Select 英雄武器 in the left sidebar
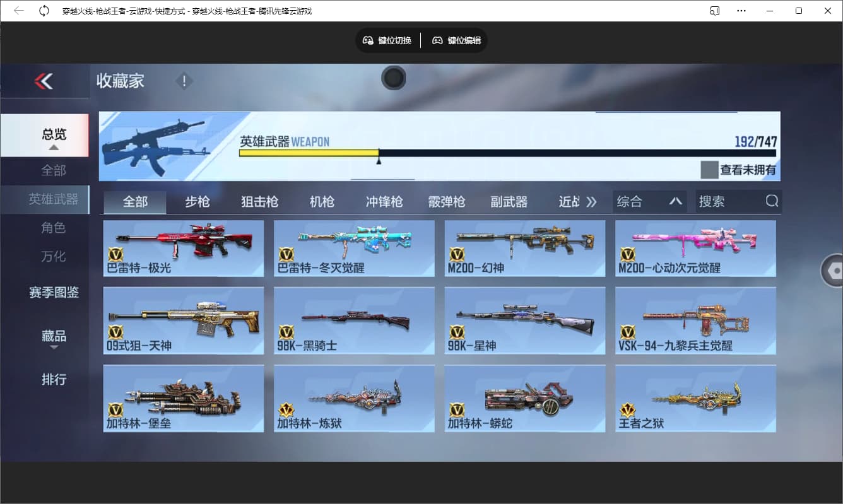The height and width of the screenshot is (504, 843). click(x=45, y=199)
